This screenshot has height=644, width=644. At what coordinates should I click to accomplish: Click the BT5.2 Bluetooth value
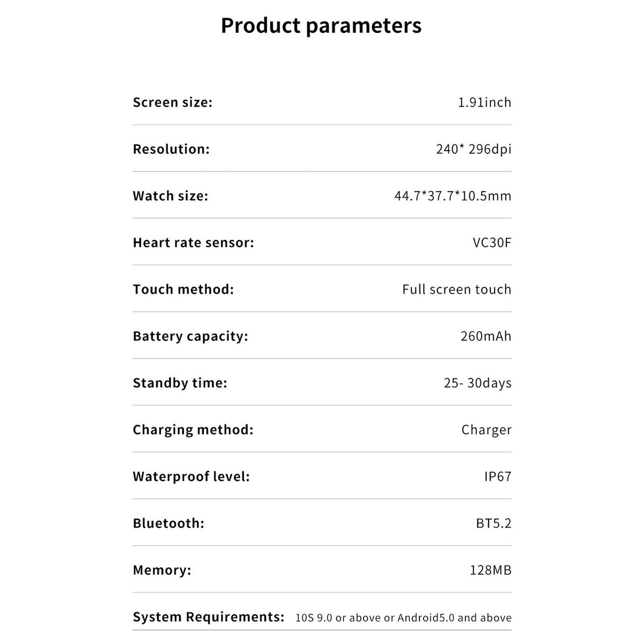493,524
